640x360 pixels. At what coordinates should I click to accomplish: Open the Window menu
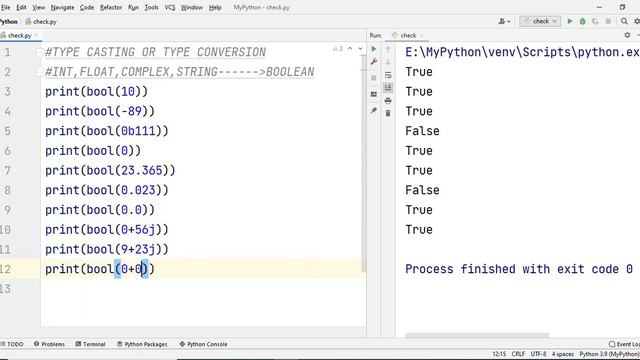pyautogui.click(x=192, y=7)
